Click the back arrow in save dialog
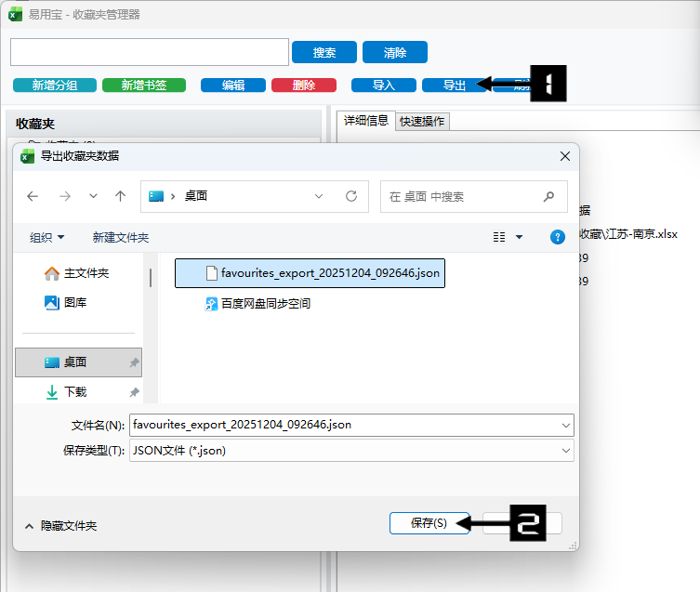The height and width of the screenshot is (592, 700). click(33, 196)
